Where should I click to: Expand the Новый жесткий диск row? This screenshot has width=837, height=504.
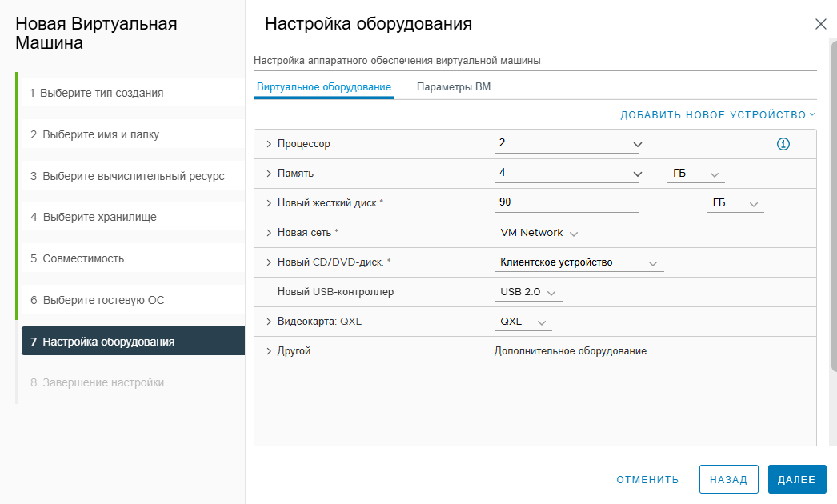pyautogui.click(x=269, y=203)
